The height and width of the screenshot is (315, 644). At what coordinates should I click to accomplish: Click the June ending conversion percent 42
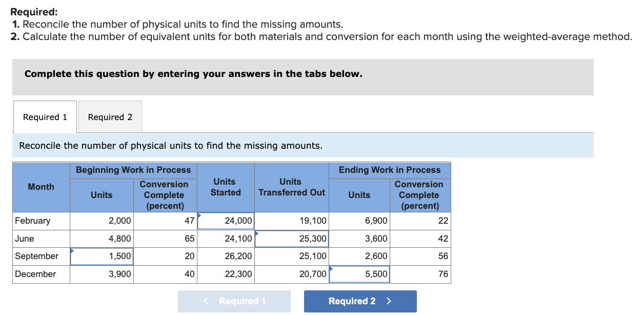[x=420, y=239]
